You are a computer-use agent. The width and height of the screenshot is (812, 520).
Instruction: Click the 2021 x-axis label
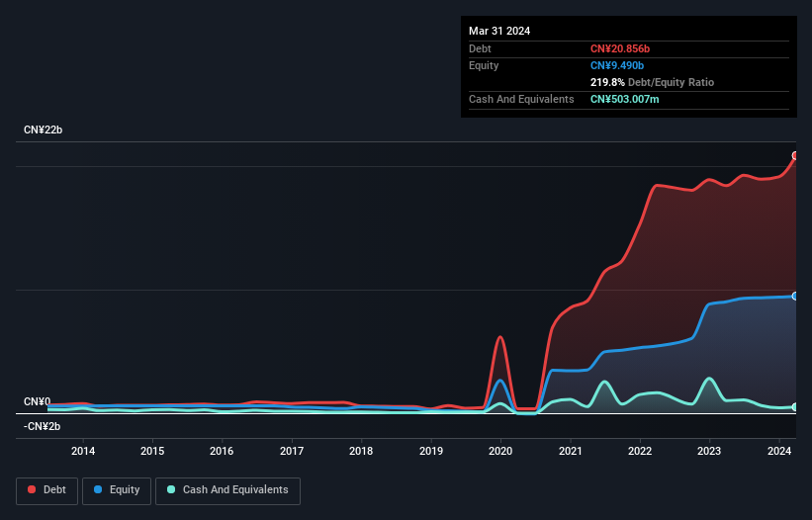(570, 451)
